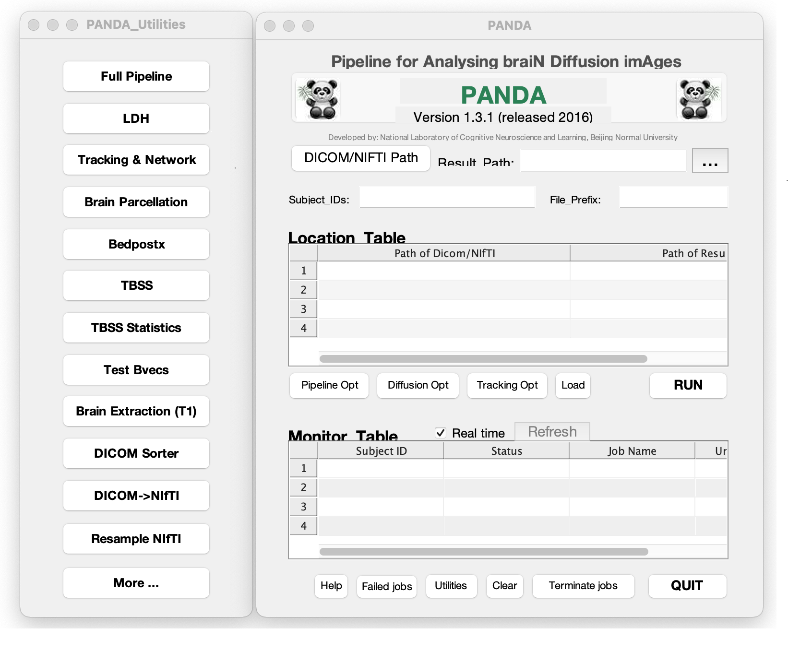Click the right panda logo image
This screenshot has height=663, width=812.
pyautogui.click(x=698, y=99)
